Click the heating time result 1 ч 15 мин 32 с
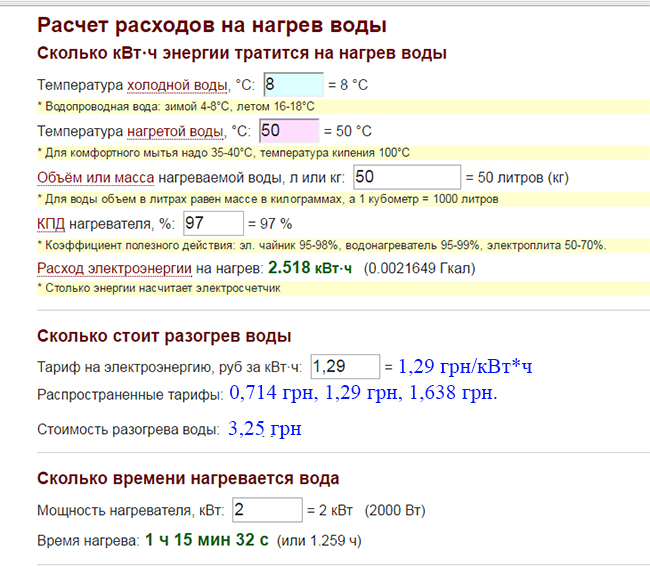650x566 pixels. click(207, 541)
